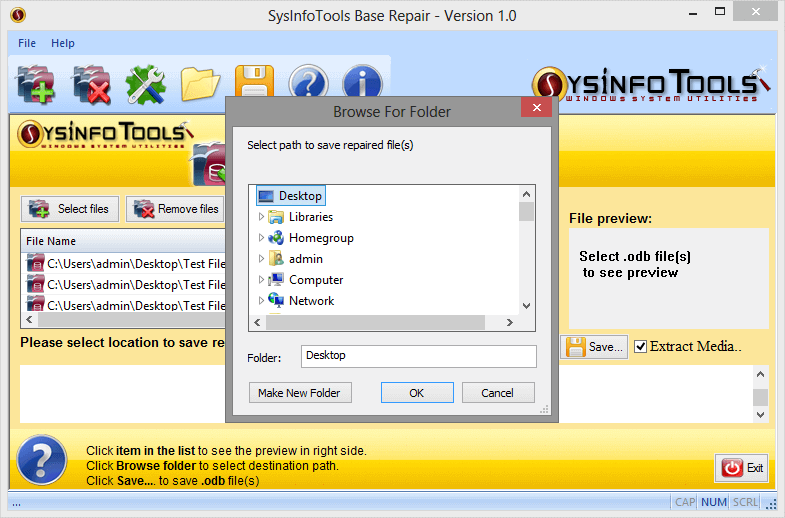The width and height of the screenshot is (785, 518).
Task: Click folder tree scroll down arrow
Action: tap(526, 306)
